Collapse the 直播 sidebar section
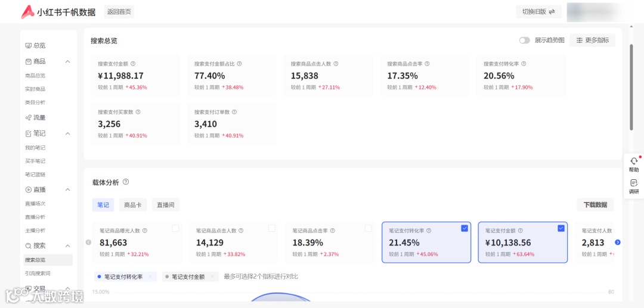This screenshot has width=644, height=308. click(x=68, y=189)
